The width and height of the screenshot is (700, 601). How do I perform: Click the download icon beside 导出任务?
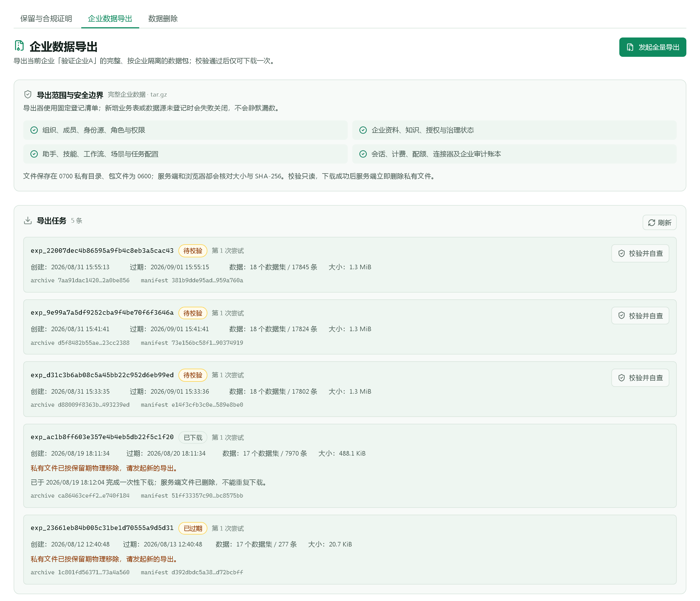[x=28, y=221]
